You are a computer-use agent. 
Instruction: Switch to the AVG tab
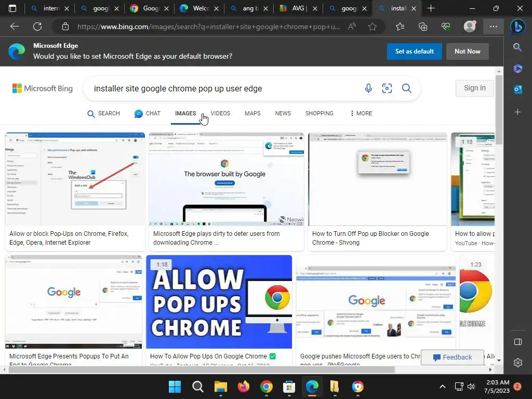click(x=298, y=8)
